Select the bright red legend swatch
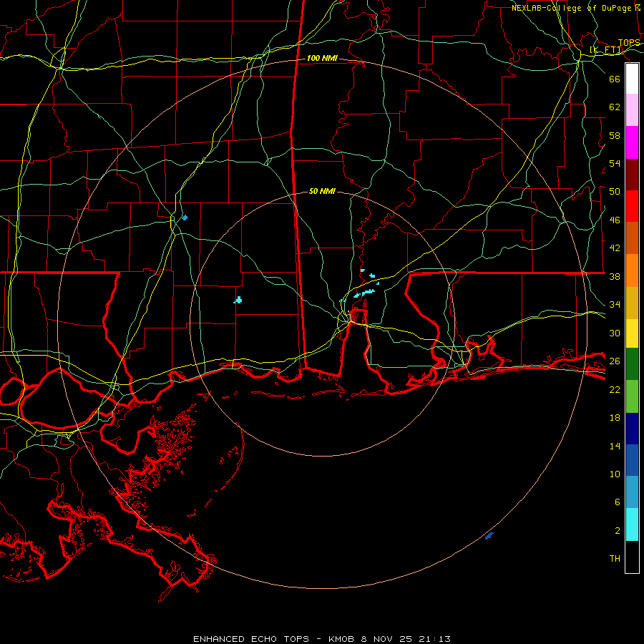The image size is (644, 644). pos(632,206)
